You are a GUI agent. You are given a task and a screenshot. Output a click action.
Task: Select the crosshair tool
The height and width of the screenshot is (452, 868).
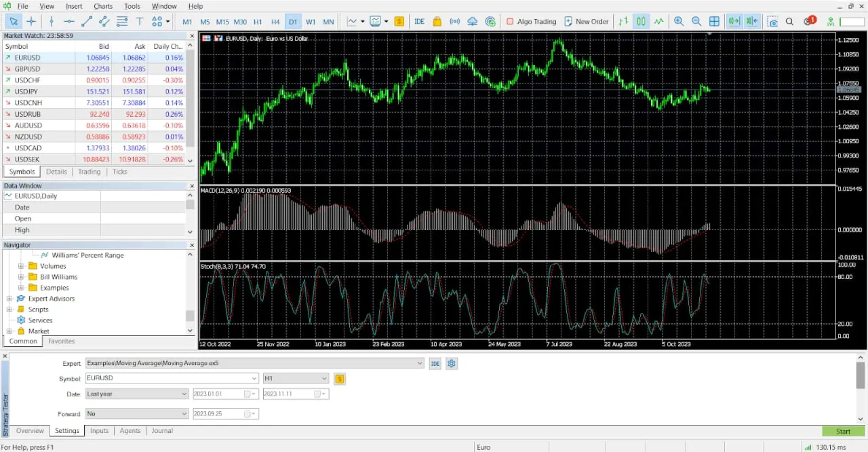click(x=31, y=21)
